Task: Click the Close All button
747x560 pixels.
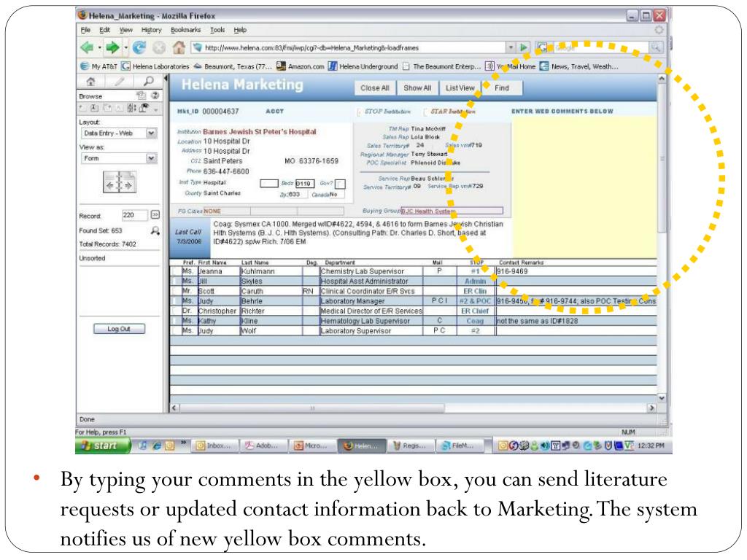Action: pos(375,87)
